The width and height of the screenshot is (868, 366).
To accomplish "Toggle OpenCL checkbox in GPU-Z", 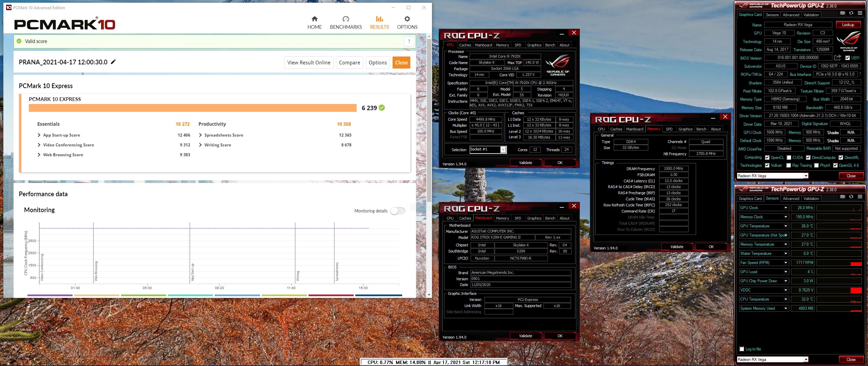I will [x=767, y=158].
